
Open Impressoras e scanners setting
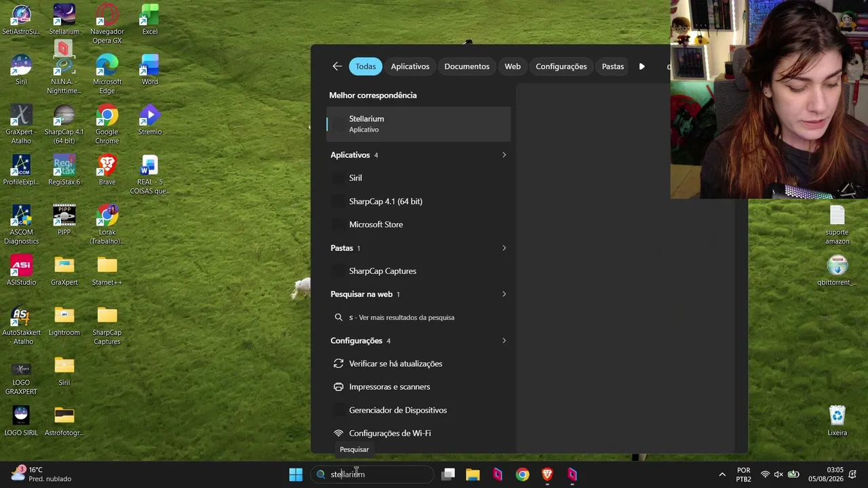coord(418,387)
